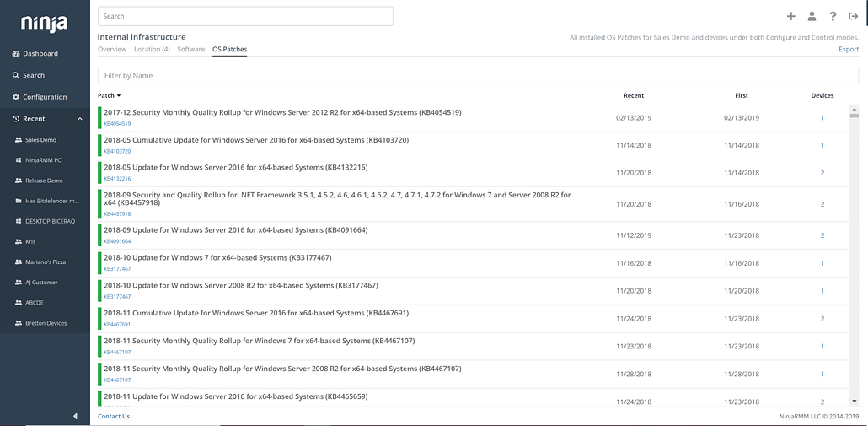Open Dashboard from the sidebar
Screen dimensions: 868x426
click(40, 54)
